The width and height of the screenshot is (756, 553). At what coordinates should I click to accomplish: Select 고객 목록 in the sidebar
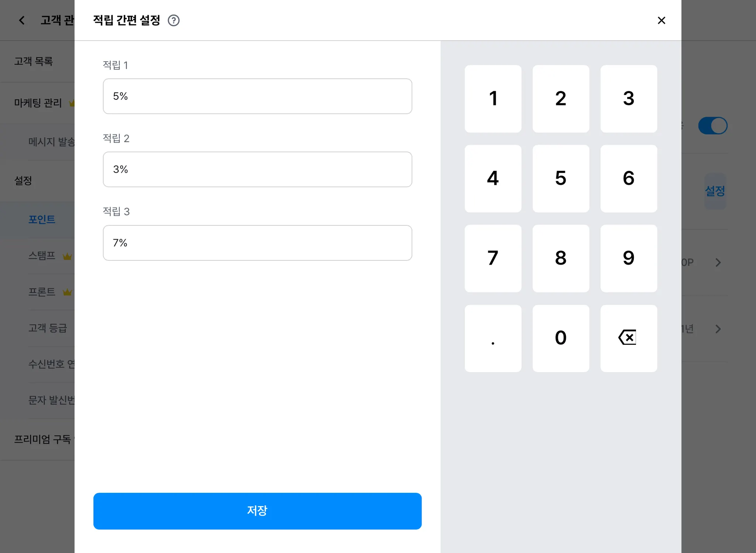(34, 61)
